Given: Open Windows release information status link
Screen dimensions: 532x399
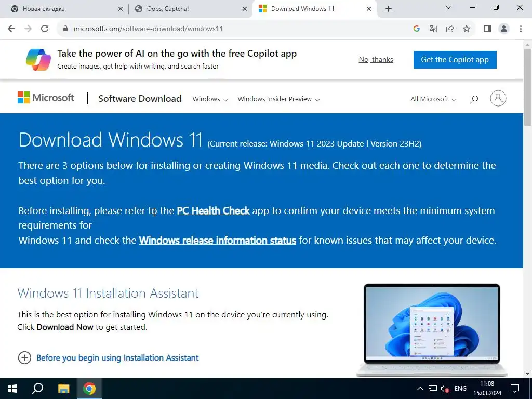Looking at the screenshot, I should coord(218,240).
